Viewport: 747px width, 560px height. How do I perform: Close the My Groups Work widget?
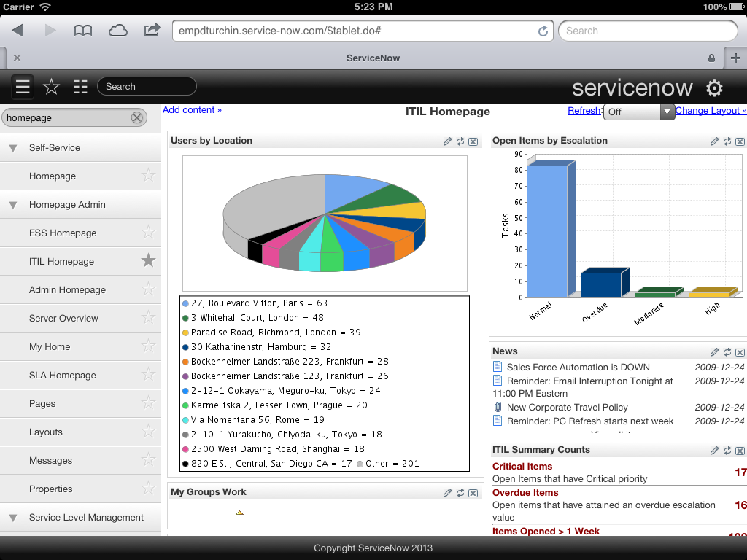(473, 493)
